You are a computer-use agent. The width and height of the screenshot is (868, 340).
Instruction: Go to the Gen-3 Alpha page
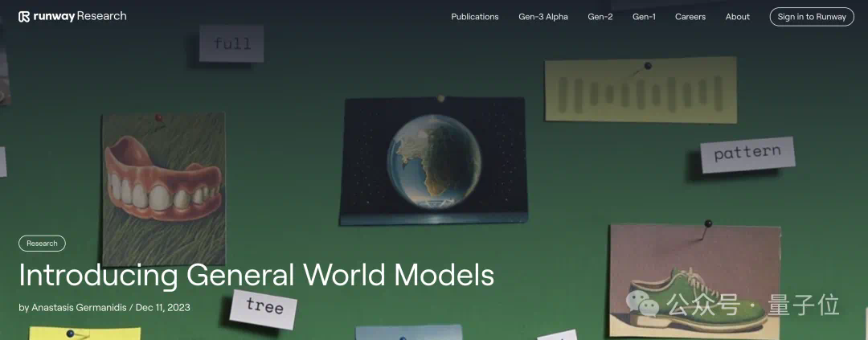click(x=543, y=17)
